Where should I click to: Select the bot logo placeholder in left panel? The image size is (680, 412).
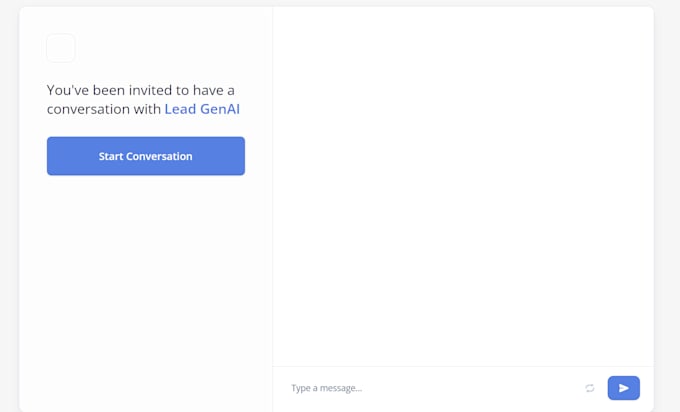[x=61, y=48]
